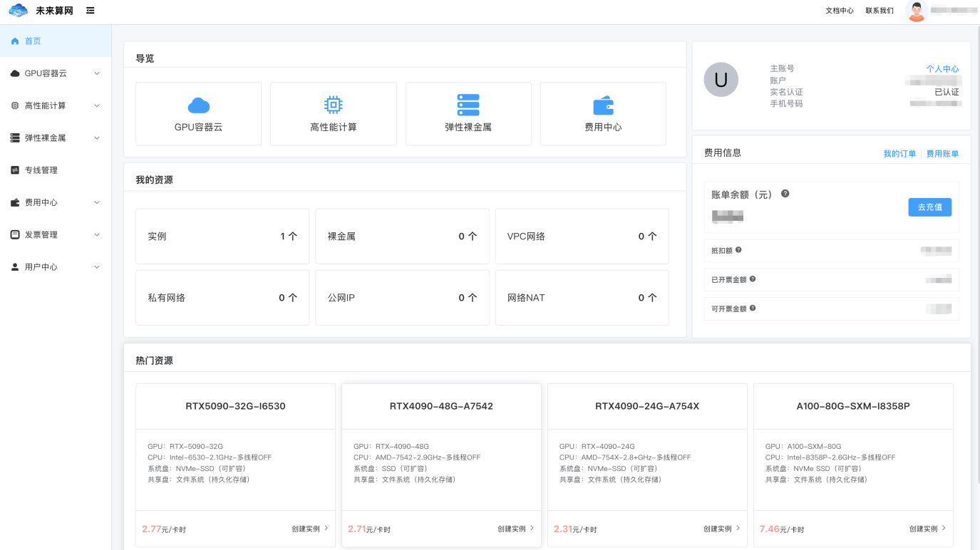
Task: Click the 热门资源 section heading
Action: [x=154, y=360]
